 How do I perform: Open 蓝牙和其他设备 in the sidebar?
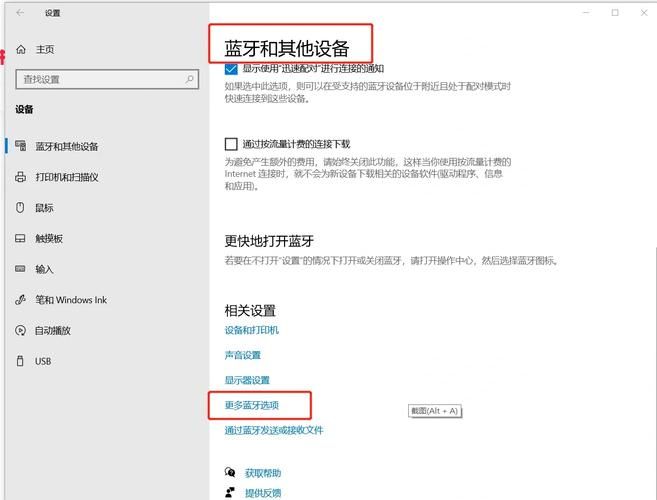[67, 146]
